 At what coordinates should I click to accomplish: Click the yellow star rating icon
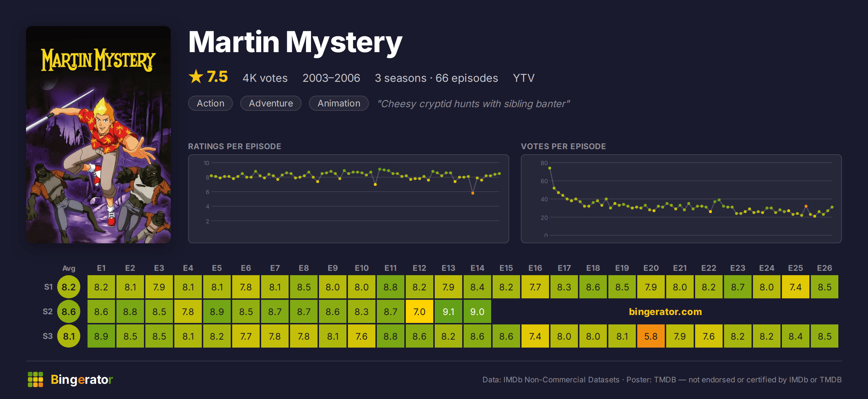[x=196, y=77]
